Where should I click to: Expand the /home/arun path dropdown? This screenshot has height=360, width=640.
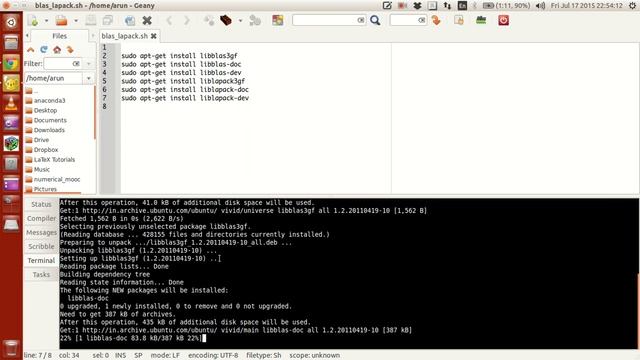coord(89,78)
